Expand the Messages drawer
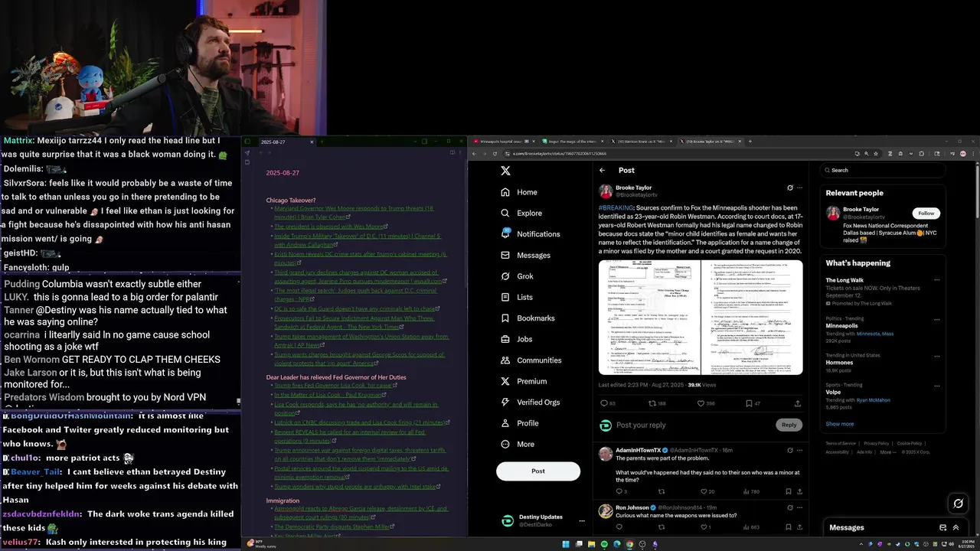980x551 pixels. click(955, 527)
